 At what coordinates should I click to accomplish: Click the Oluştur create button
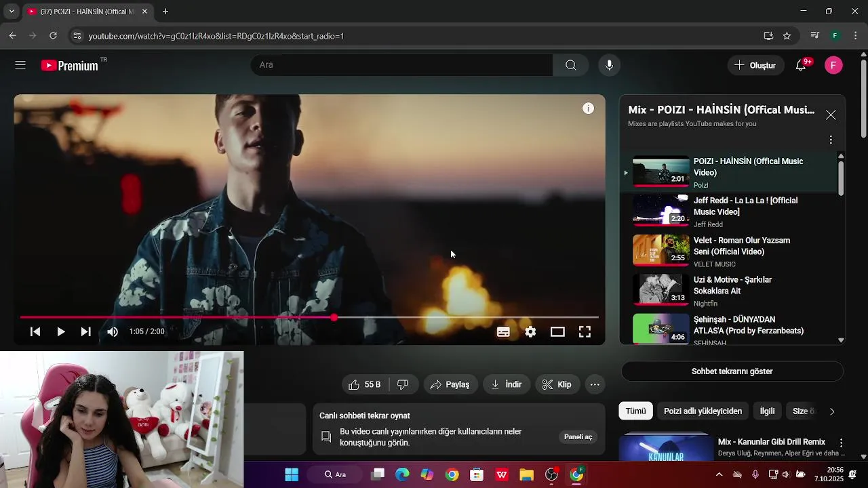coord(755,65)
